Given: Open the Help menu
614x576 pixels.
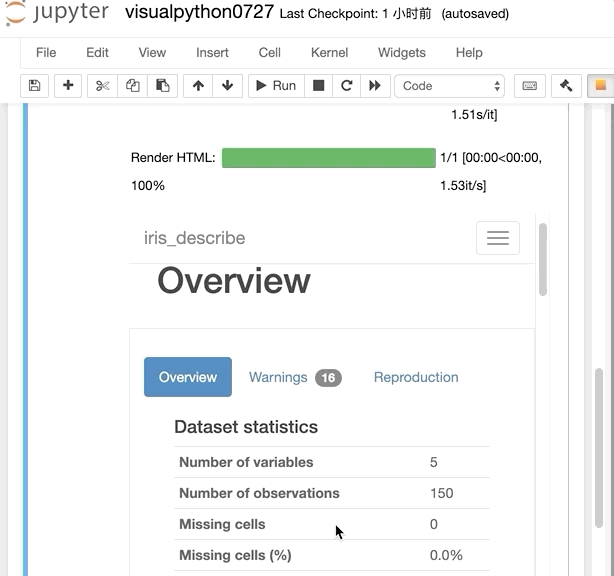Looking at the screenshot, I should pos(469,52).
